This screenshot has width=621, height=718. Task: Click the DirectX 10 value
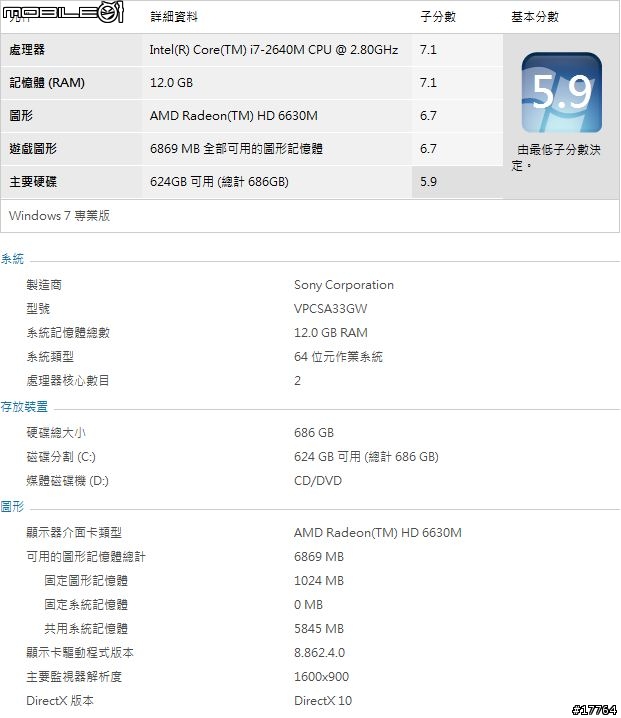(x=323, y=700)
